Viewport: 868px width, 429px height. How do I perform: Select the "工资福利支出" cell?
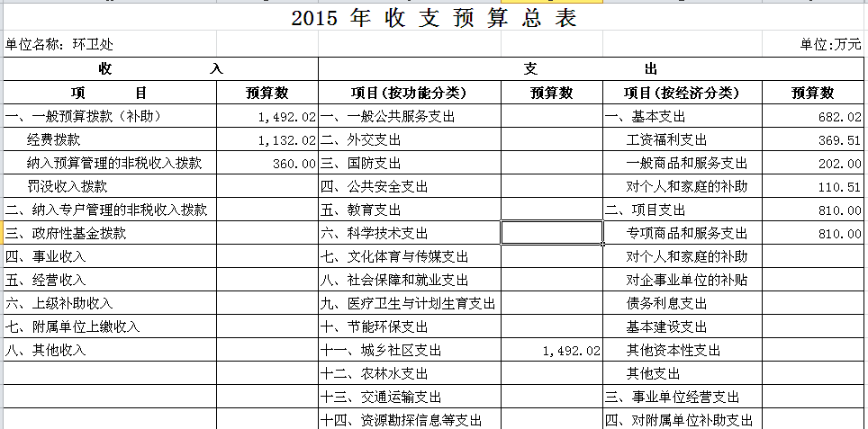[666, 139]
